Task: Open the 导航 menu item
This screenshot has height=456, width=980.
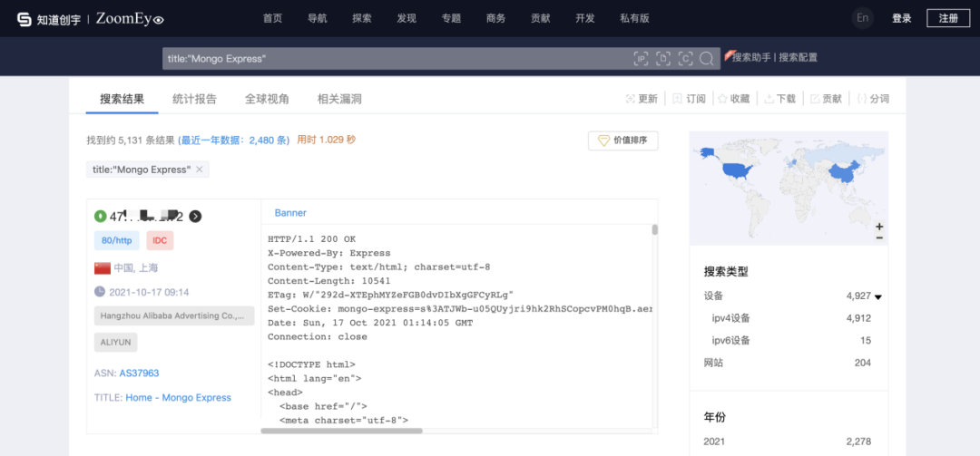Action: pyautogui.click(x=318, y=19)
